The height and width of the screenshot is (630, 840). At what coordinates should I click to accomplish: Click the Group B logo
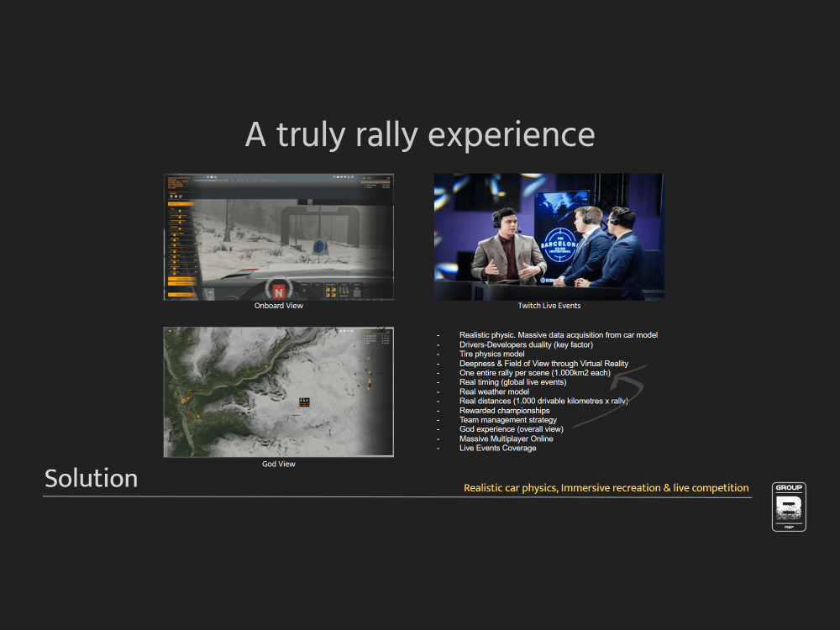789,507
